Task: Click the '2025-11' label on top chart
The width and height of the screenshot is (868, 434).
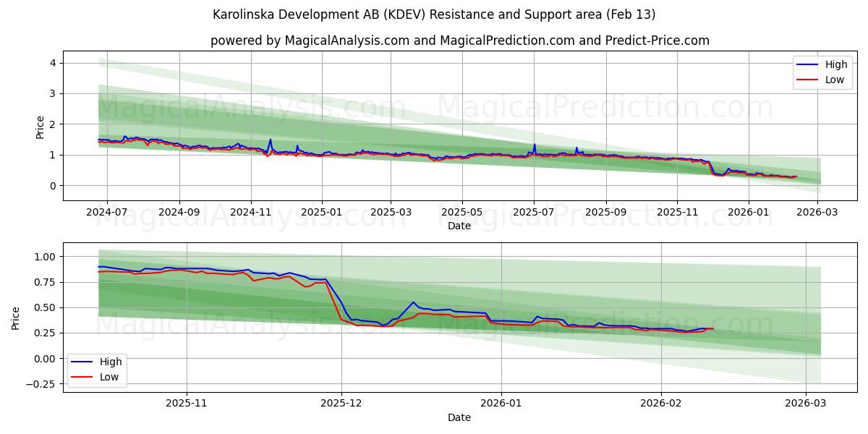Action: [677, 211]
